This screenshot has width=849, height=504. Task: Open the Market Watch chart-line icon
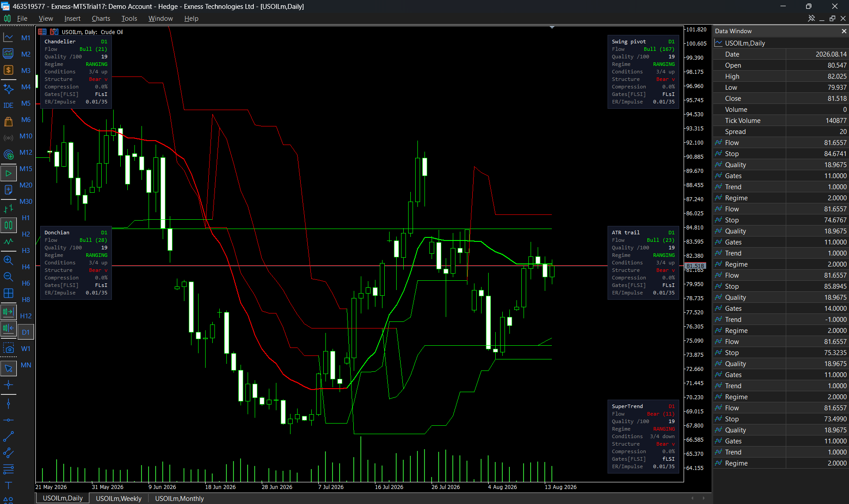click(8, 38)
